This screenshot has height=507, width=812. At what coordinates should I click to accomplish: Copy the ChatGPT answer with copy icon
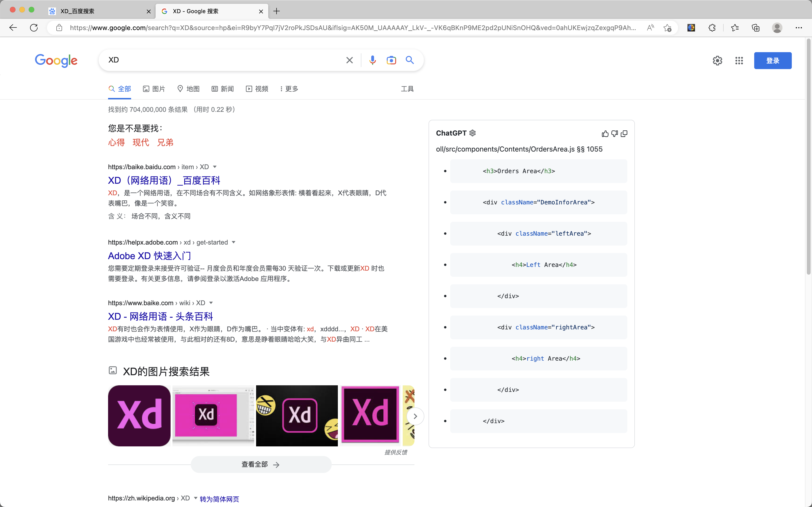point(624,133)
